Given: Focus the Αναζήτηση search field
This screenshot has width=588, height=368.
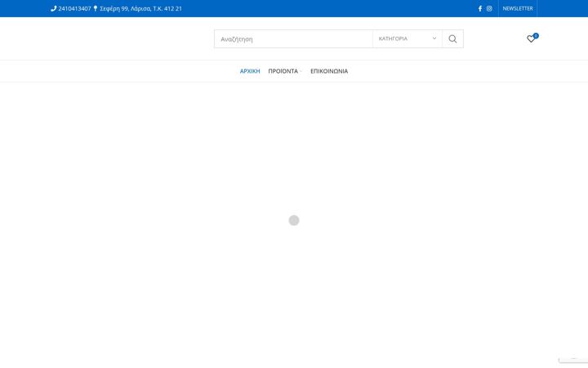Looking at the screenshot, I should coord(294,38).
